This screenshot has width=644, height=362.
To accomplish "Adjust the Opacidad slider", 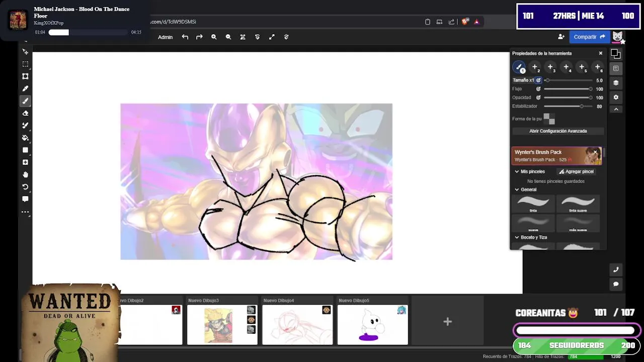I will click(568, 98).
